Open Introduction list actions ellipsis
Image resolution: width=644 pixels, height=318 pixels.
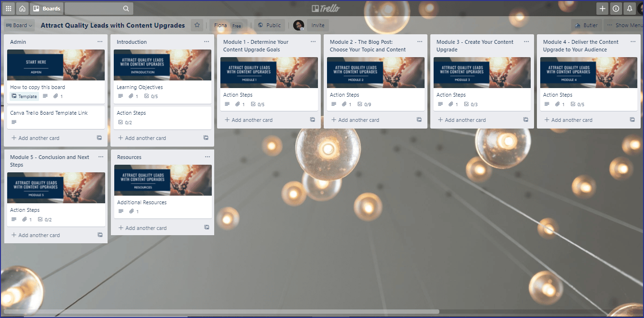click(207, 42)
